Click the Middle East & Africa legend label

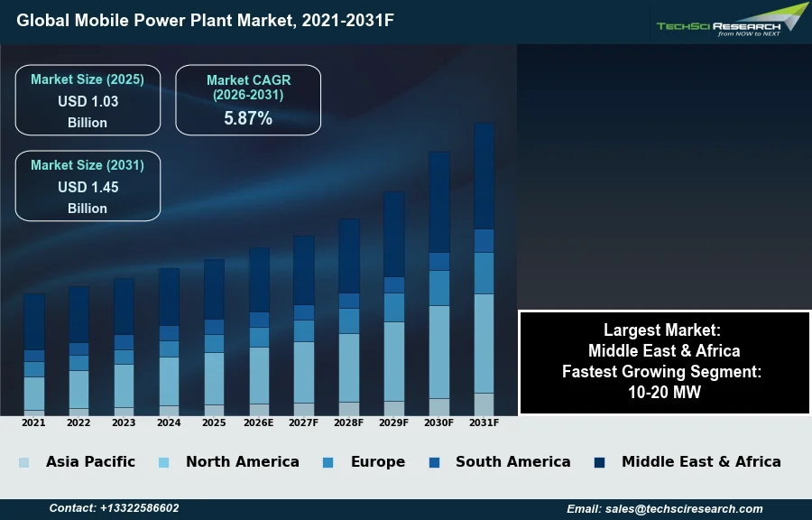[x=701, y=462]
